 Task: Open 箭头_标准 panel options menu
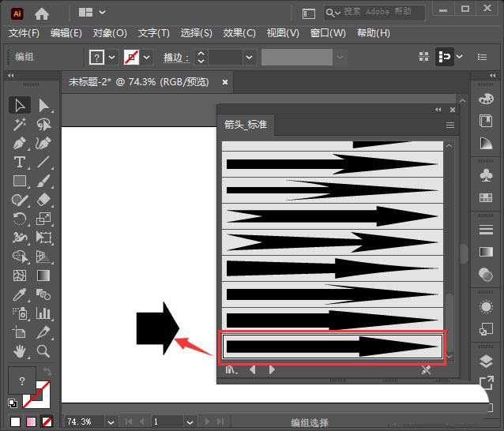tap(450, 125)
